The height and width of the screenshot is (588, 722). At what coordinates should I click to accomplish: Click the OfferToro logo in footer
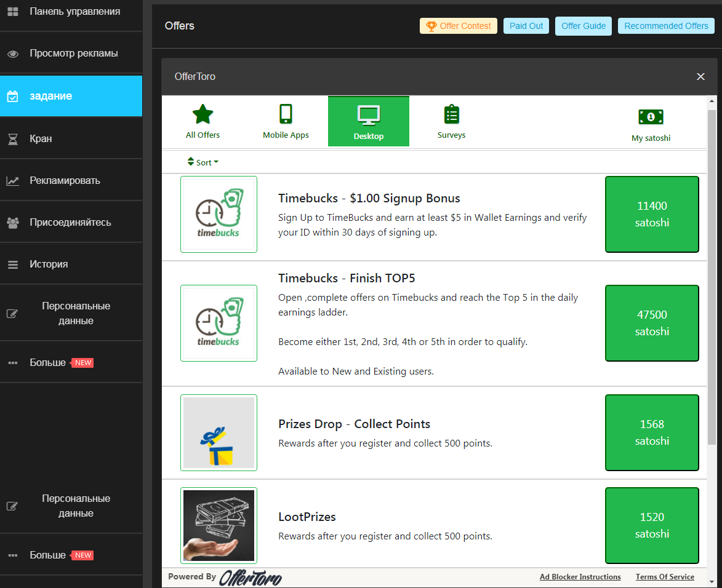coord(251,578)
